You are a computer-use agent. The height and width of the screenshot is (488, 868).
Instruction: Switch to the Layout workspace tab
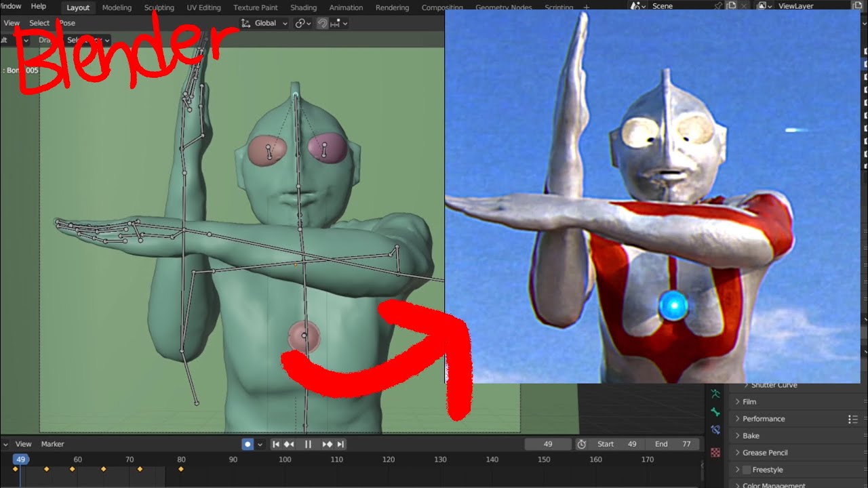click(x=78, y=7)
